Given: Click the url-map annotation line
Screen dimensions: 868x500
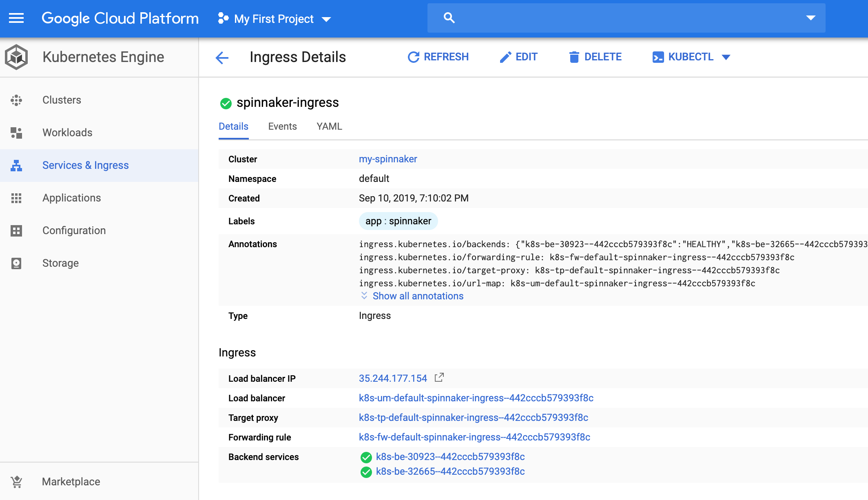Looking at the screenshot, I should coord(557,283).
